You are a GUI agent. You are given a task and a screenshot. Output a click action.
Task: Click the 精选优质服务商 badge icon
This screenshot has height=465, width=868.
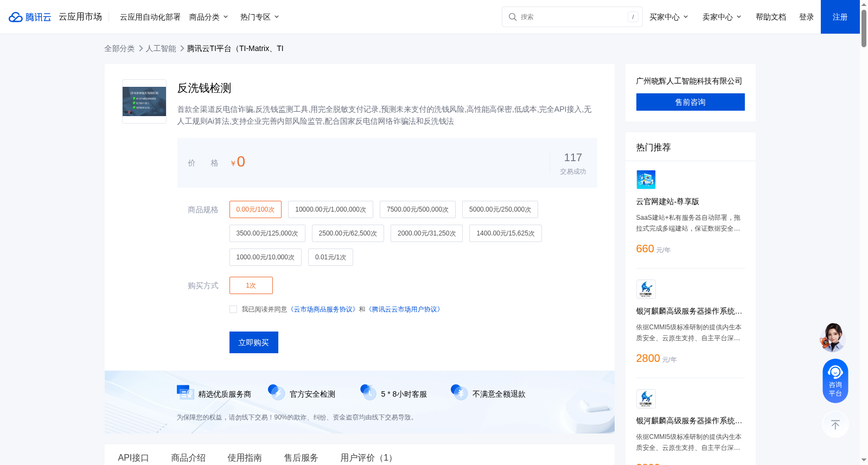pyautogui.click(x=186, y=392)
